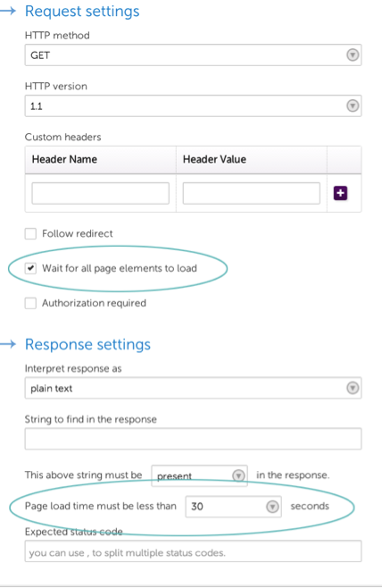Collapse the Response settings section heading
This screenshot has height=588, width=382.
87,344
